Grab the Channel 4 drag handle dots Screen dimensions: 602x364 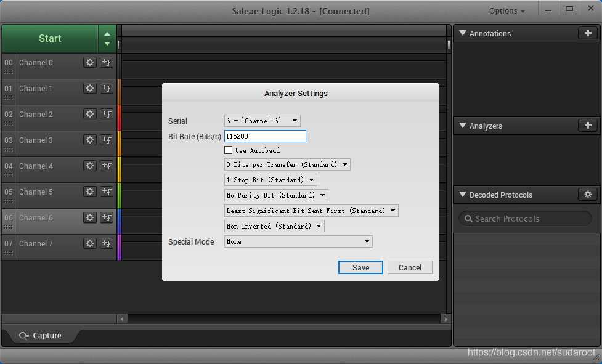(9, 176)
